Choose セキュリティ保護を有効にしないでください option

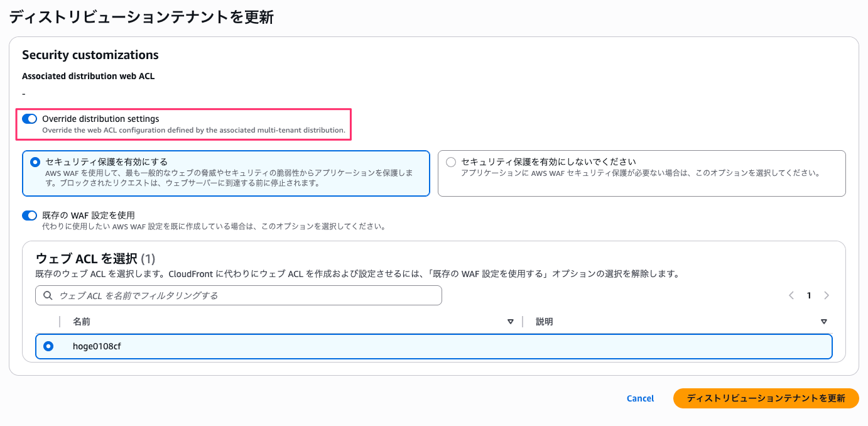point(450,161)
